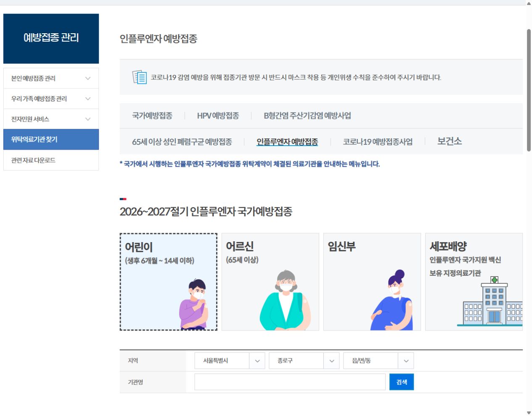The image size is (532, 416).
Task: Click the 지역 row label
Action: pyautogui.click(x=133, y=361)
